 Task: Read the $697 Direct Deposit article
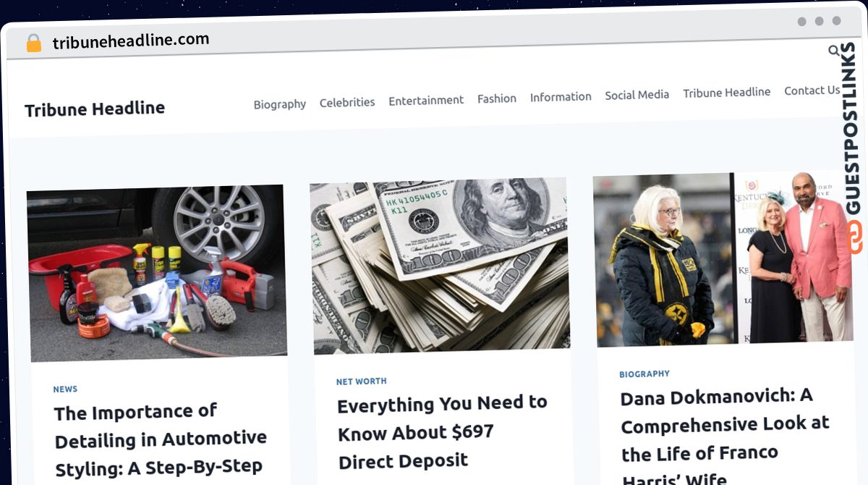pyautogui.click(x=442, y=431)
